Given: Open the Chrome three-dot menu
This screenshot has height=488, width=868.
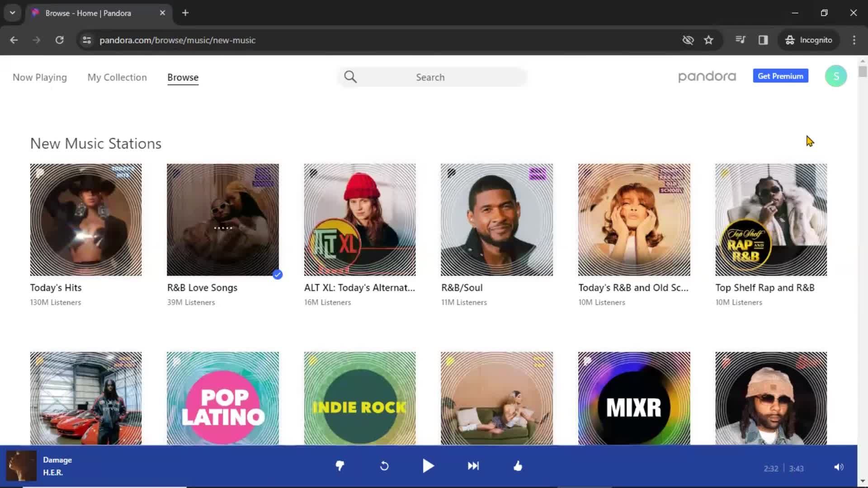Looking at the screenshot, I should pos(854,40).
